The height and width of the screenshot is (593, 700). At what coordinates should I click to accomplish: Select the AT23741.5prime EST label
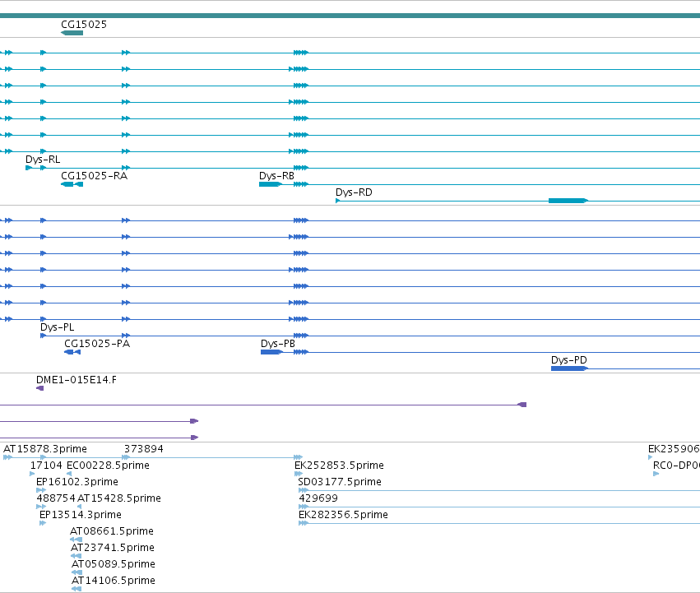coord(113,549)
